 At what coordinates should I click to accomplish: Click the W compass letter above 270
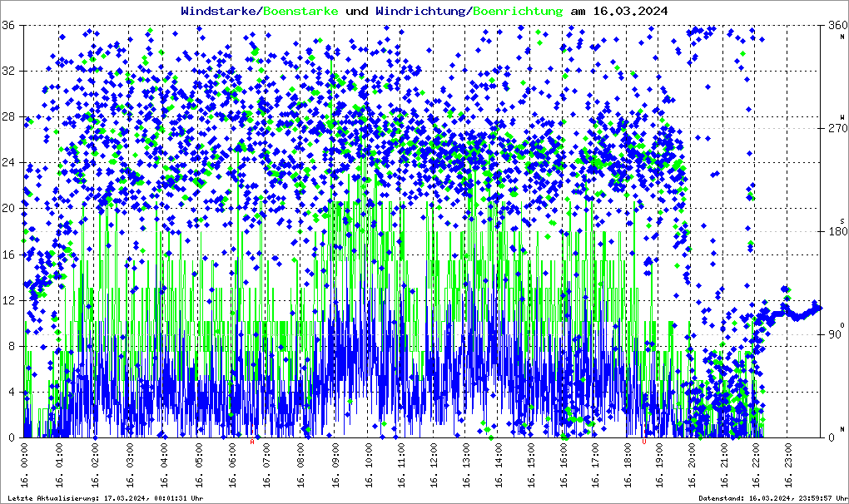point(842,116)
